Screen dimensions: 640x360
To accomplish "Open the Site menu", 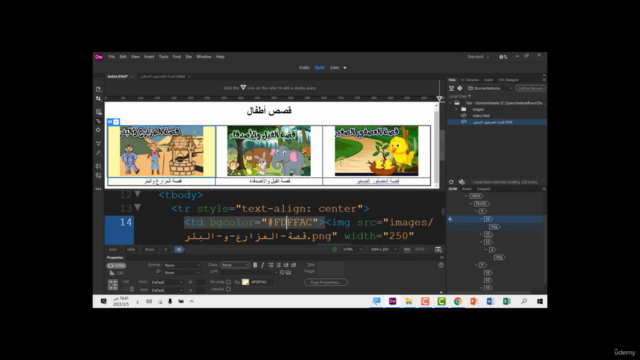I will point(189,57).
